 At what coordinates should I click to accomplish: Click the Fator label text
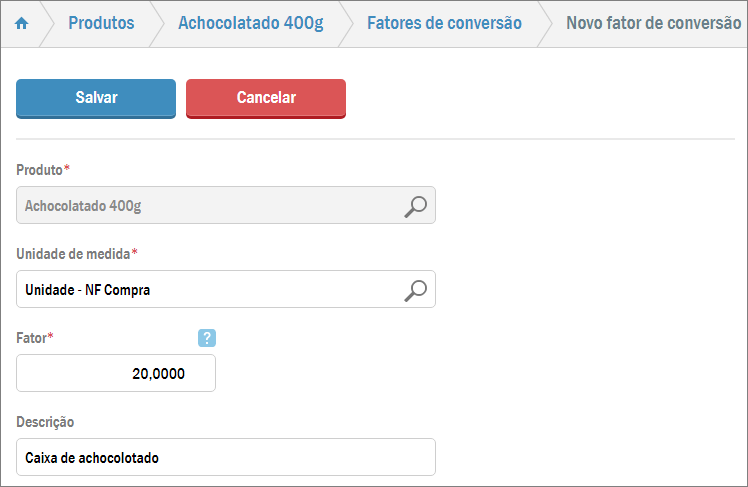tap(31, 338)
